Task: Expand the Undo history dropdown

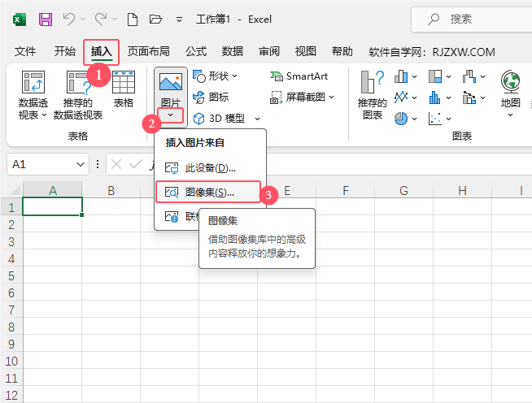Action: [x=82, y=19]
